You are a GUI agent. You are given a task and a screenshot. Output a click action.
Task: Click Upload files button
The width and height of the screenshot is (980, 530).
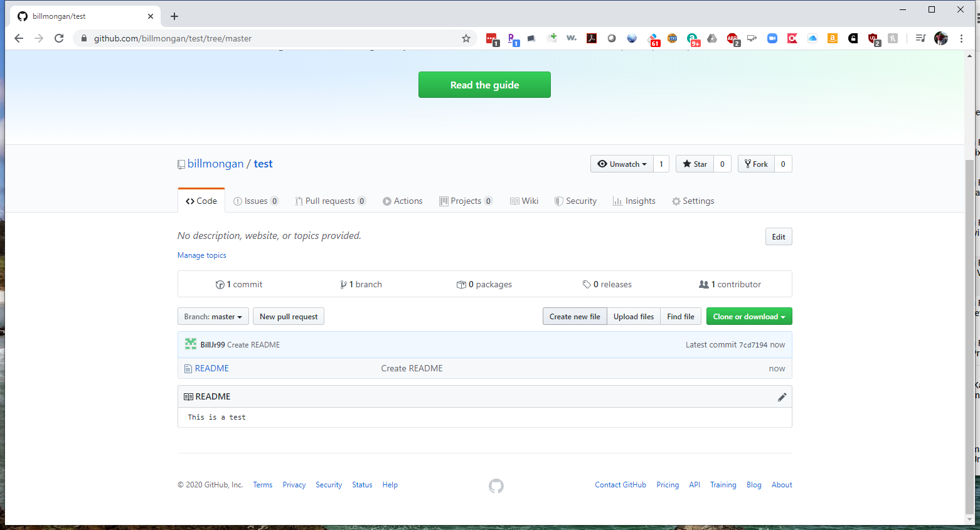click(x=634, y=316)
